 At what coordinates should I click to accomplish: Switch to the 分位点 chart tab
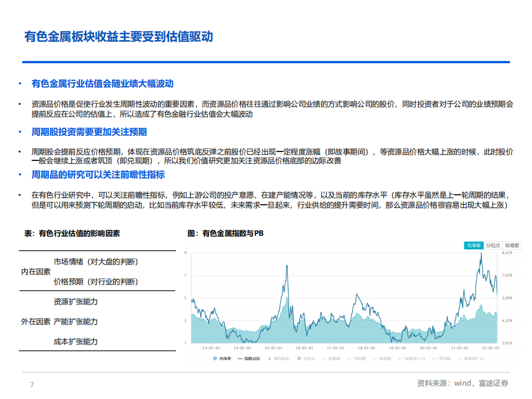click(493, 245)
